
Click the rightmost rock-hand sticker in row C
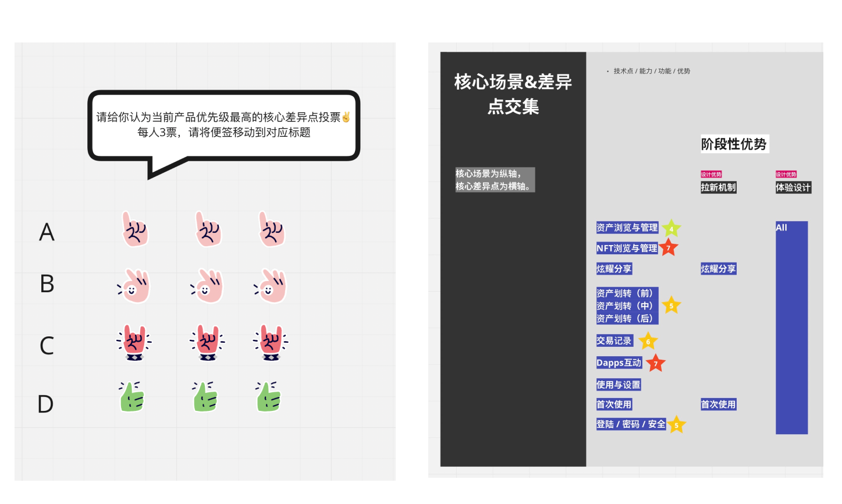[x=271, y=342]
